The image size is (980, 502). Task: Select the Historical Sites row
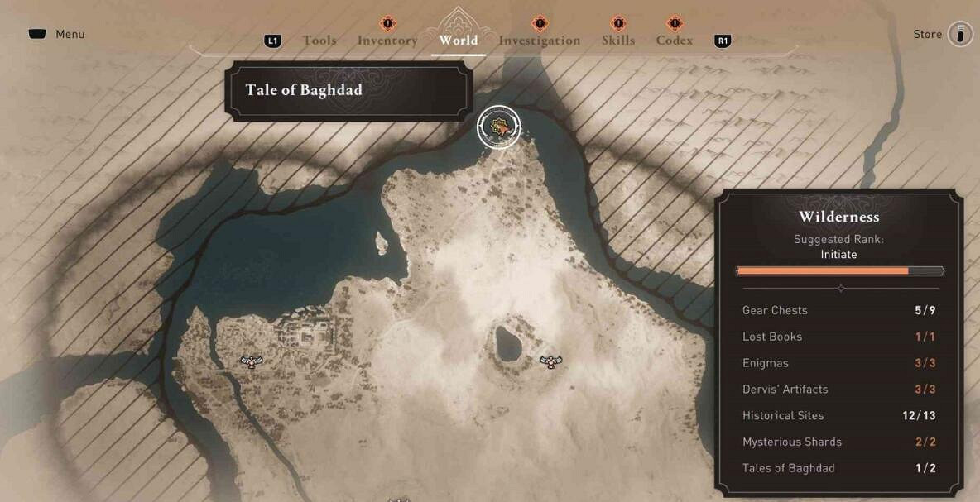[838, 415]
